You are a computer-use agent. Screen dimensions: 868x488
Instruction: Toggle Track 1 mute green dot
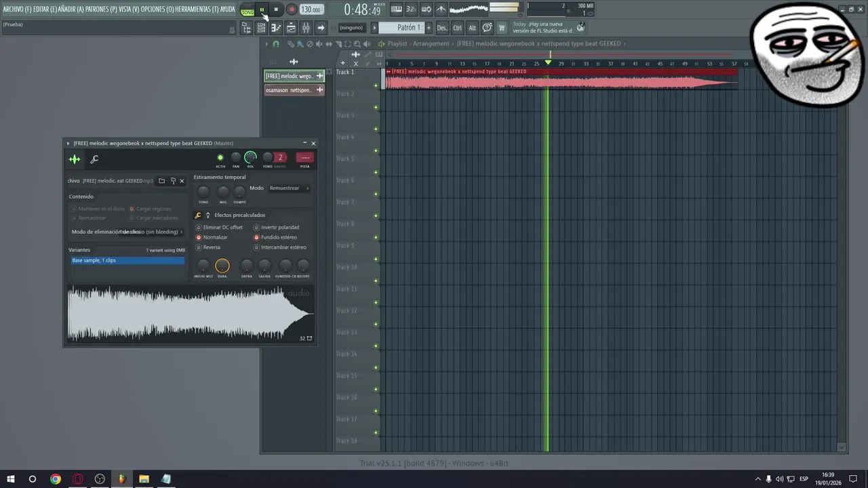tap(376, 85)
